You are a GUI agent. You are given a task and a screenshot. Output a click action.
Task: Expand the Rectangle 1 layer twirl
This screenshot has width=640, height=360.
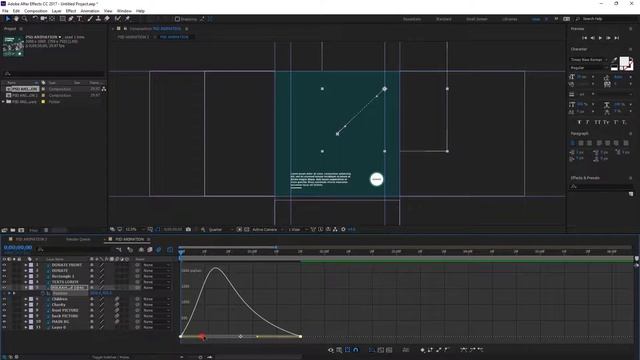coord(26,276)
